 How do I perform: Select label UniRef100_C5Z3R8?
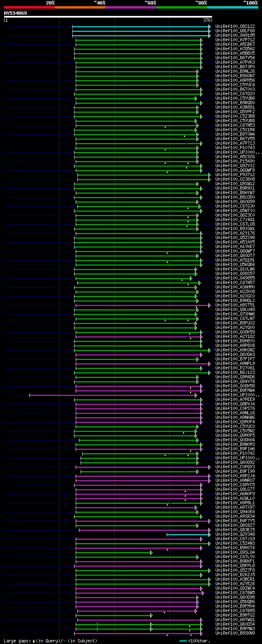click(x=235, y=116)
